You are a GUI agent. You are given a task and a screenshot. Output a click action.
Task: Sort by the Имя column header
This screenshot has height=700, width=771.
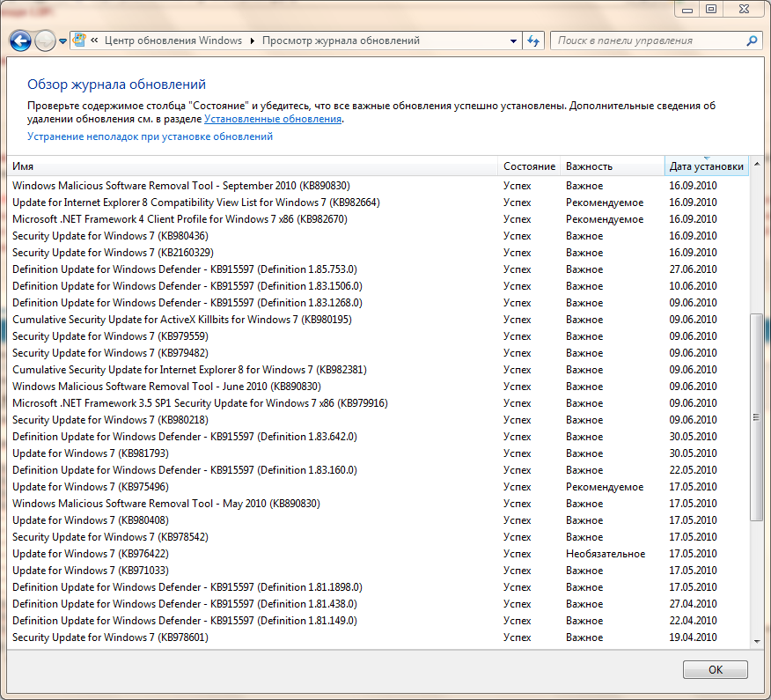(x=252, y=166)
